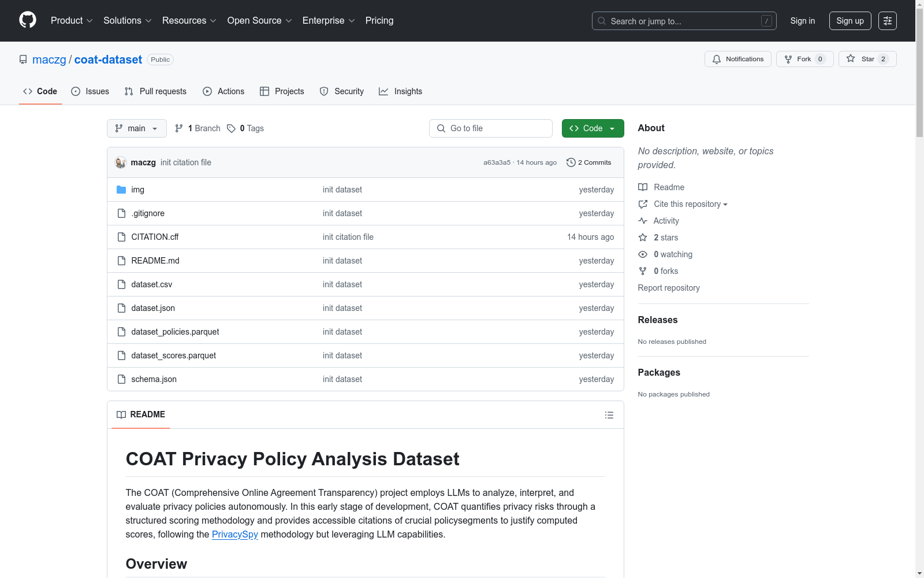Click the repository icon before maczg

pyautogui.click(x=23, y=60)
